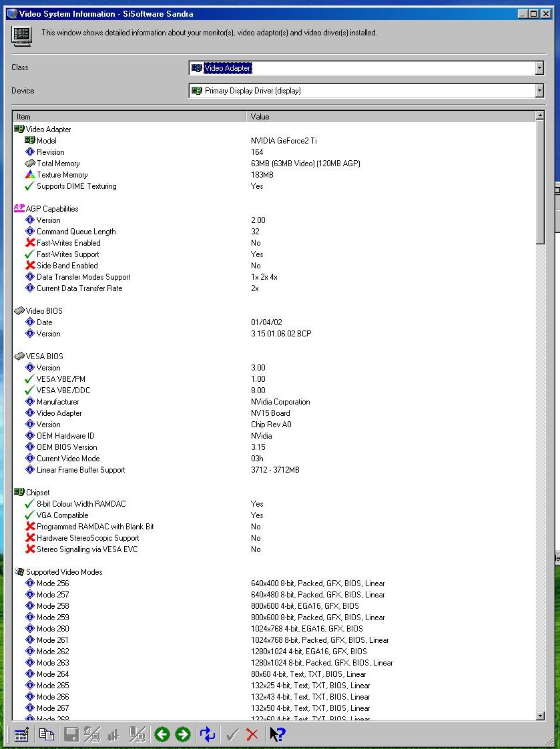Click the NVIDIA GeForce2 Ti value
This screenshot has width=560, height=749.
(x=284, y=141)
